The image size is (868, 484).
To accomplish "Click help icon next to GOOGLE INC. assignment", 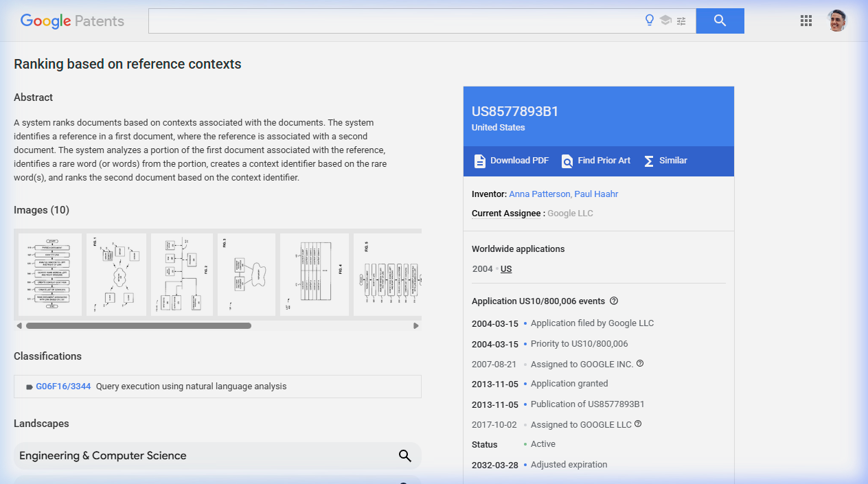I will [640, 363].
